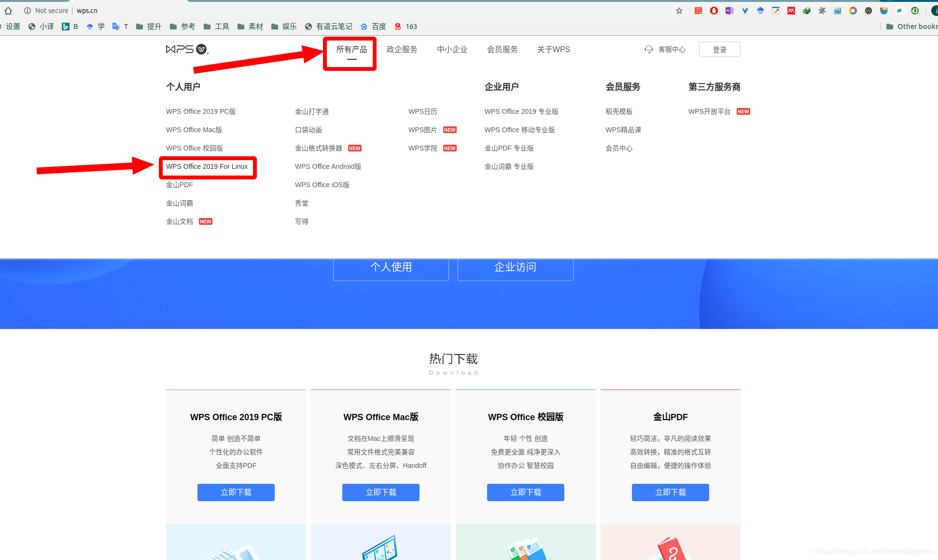Open the blue funnel extension icon
This screenshot has width=938, height=560.
click(x=745, y=11)
